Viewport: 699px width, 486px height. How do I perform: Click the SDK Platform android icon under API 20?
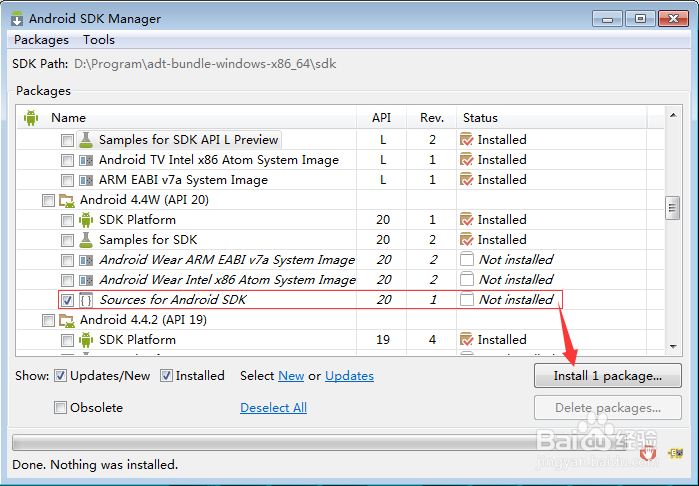86,220
